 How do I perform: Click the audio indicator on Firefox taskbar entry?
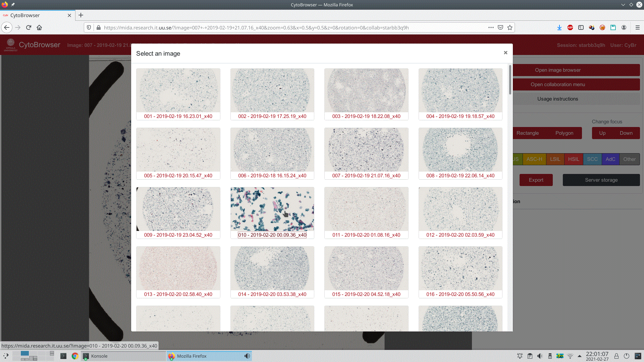[x=247, y=356]
